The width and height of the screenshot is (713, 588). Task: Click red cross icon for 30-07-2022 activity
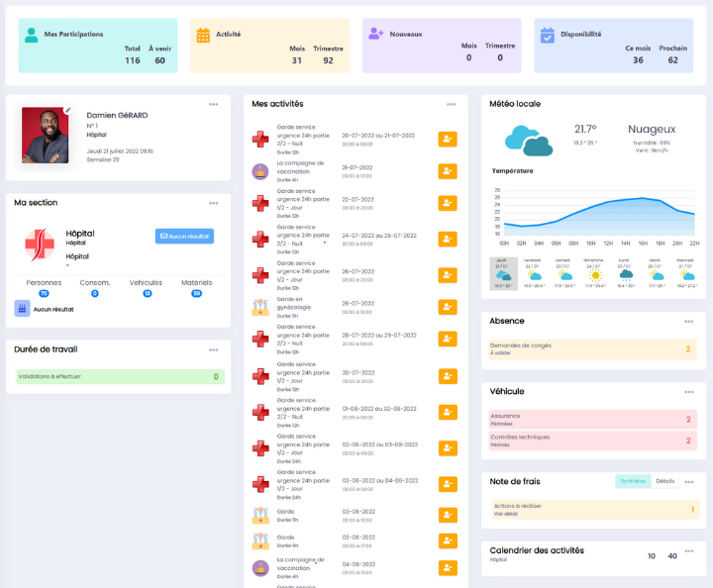[260, 376]
